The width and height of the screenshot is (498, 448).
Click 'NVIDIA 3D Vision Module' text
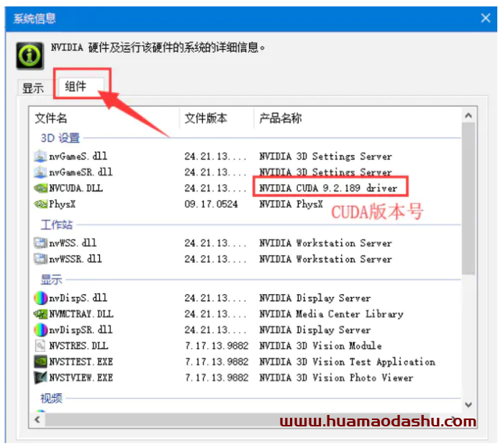[320, 345]
